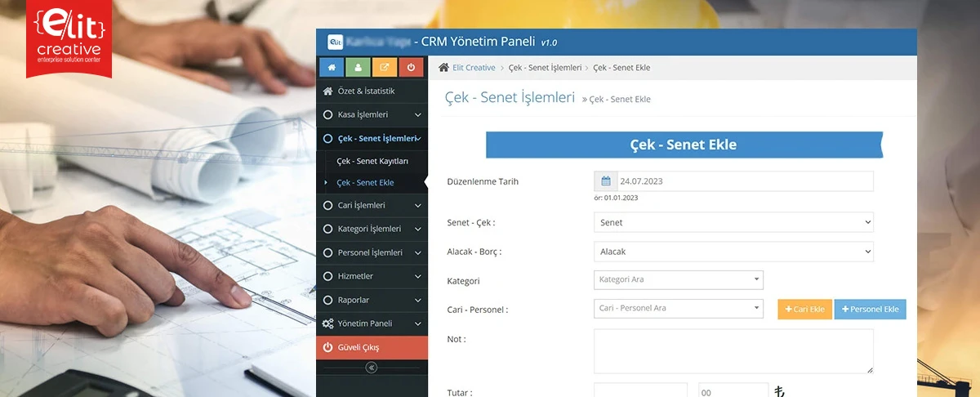Click the Cari Ekle button
This screenshot has height=397, width=980.
click(x=804, y=310)
